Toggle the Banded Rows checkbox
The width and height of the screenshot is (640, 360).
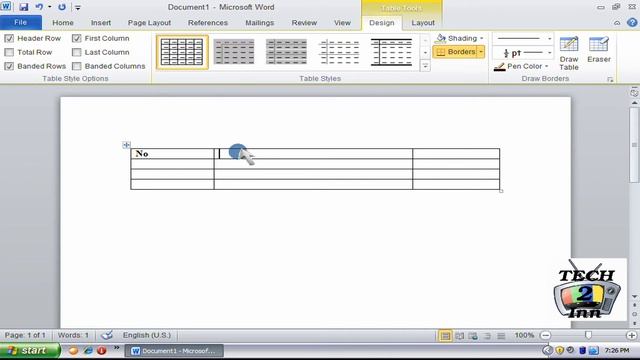pyautogui.click(x=9, y=66)
